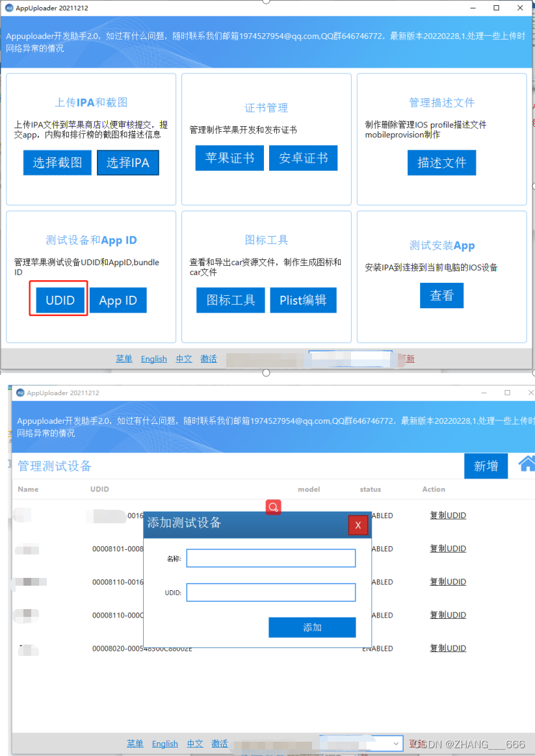Click the 管理测试设备 page heading

55,465
